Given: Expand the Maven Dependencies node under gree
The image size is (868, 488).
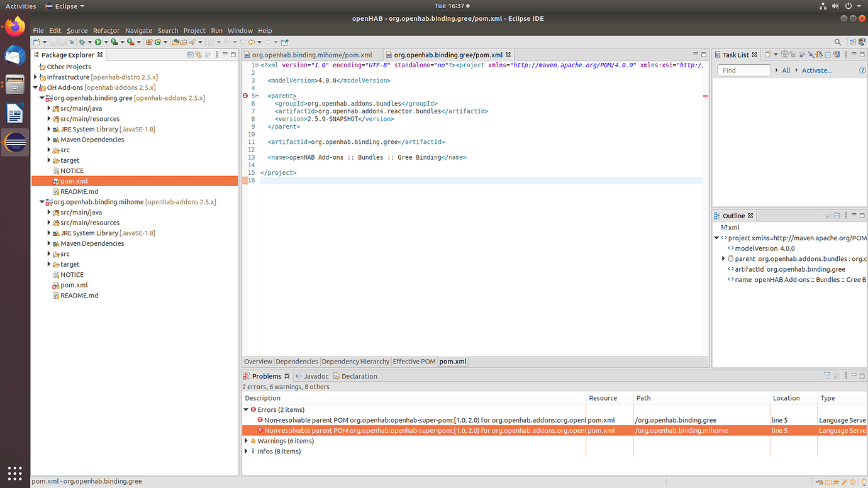Looking at the screenshot, I should pyautogui.click(x=49, y=140).
